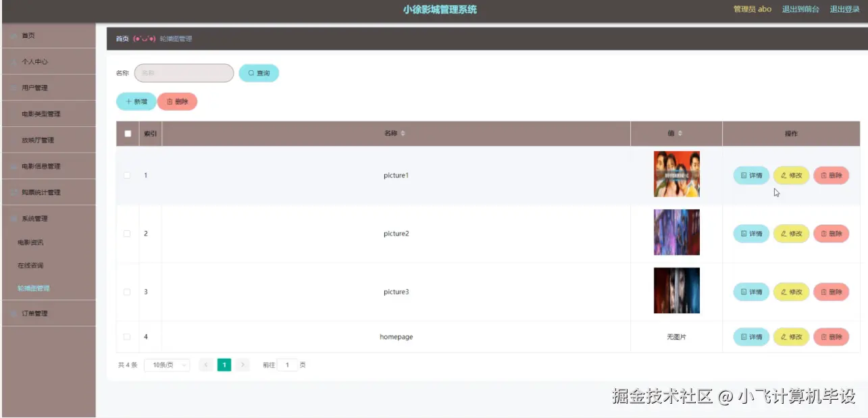Click the 删除 trash icon for homepage
Screen dimensions: 868x418
pyautogui.click(x=824, y=336)
